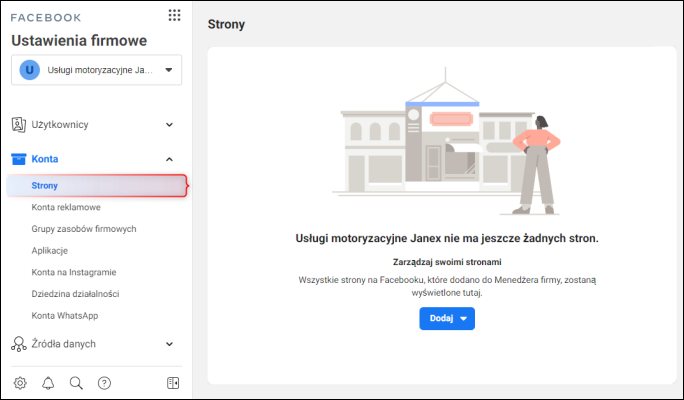This screenshot has width=684, height=400.
Task: Click the storefront illustration
Action: [x=447, y=141]
